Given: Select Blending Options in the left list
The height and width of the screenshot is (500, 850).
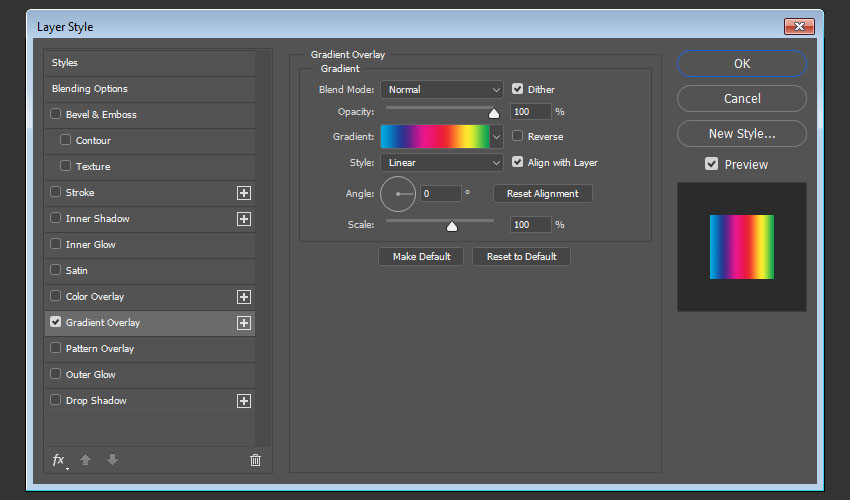Looking at the screenshot, I should pyautogui.click(x=90, y=89).
